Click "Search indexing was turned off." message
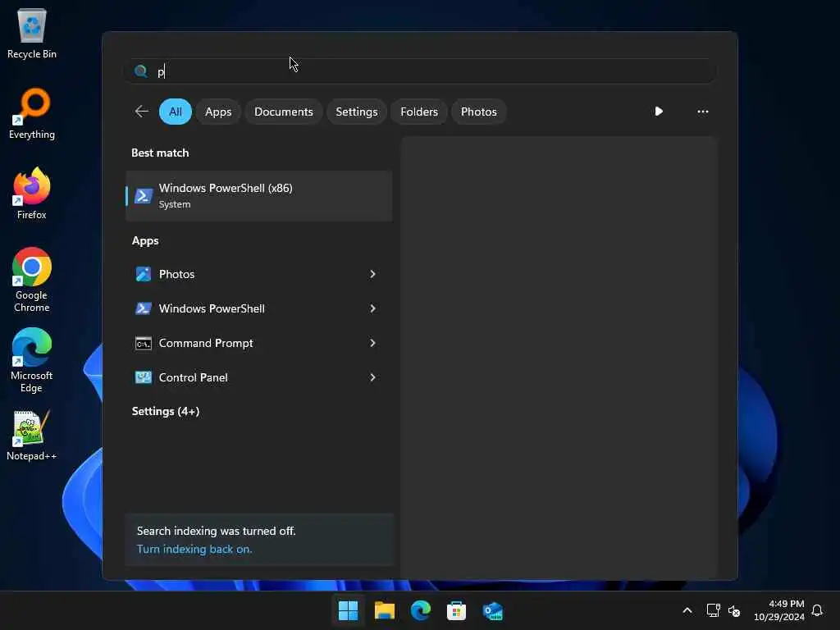This screenshot has height=630, width=840. [x=217, y=531]
